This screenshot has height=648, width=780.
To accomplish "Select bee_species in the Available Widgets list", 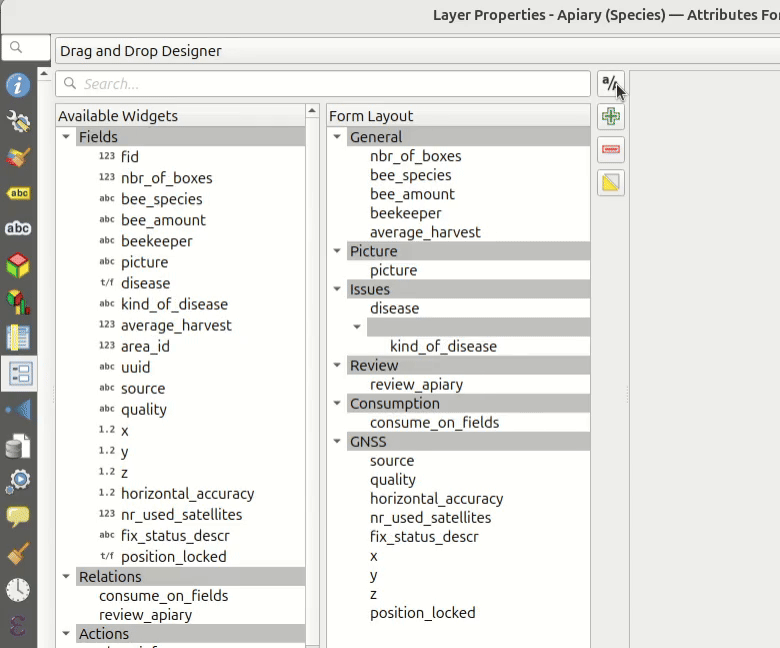I will pos(161,199).
